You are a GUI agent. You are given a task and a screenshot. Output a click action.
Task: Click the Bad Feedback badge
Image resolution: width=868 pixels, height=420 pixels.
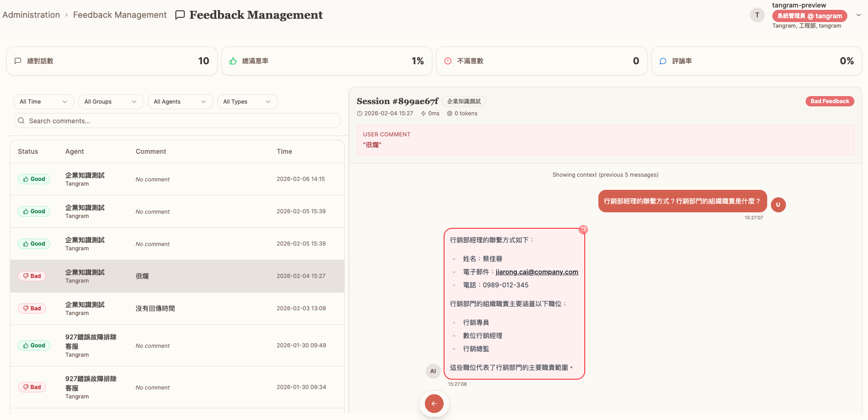(x=830, y=101)
